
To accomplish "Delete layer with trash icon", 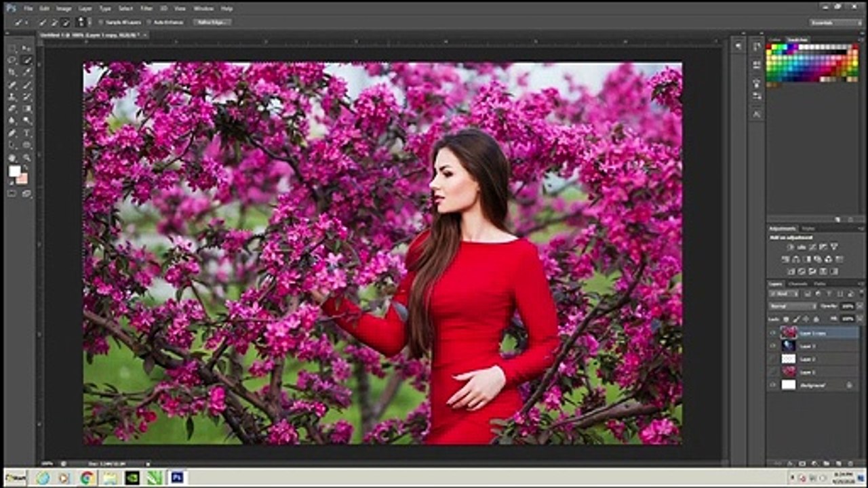I will [x=851, y=464].
